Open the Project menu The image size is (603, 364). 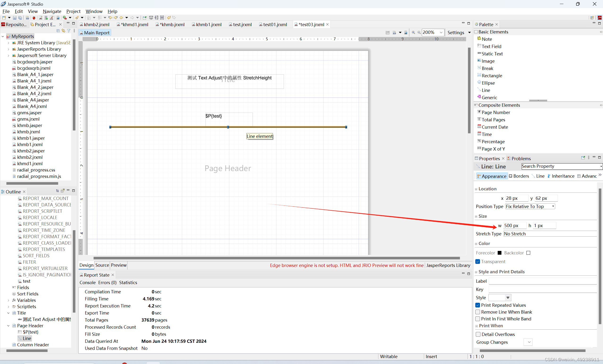click(73, 11)
